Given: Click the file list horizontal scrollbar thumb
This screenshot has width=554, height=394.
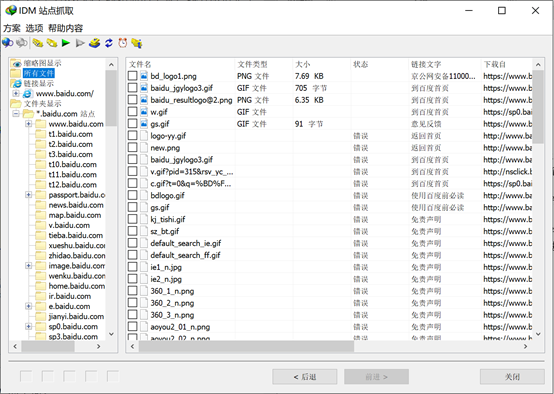Looking at the screenshot, I should click(x=246, y=347).
